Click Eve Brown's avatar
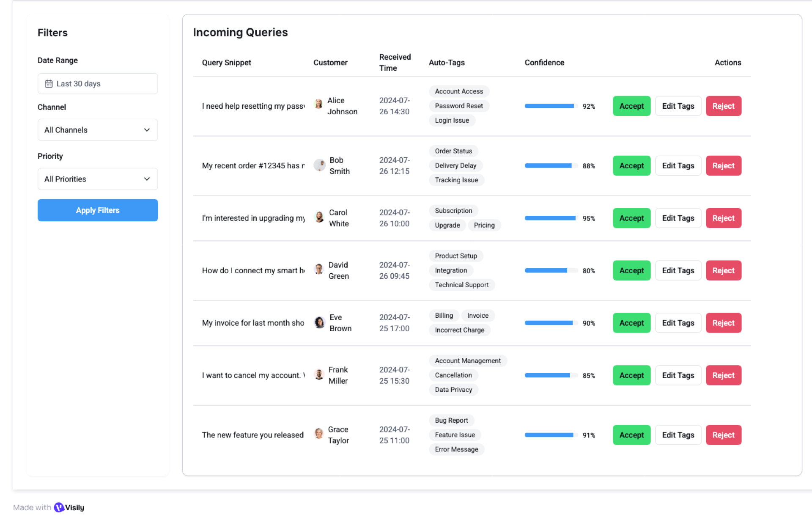Image resolution: width=812 pixels, height=528 pixels. [x=319, y=322]
